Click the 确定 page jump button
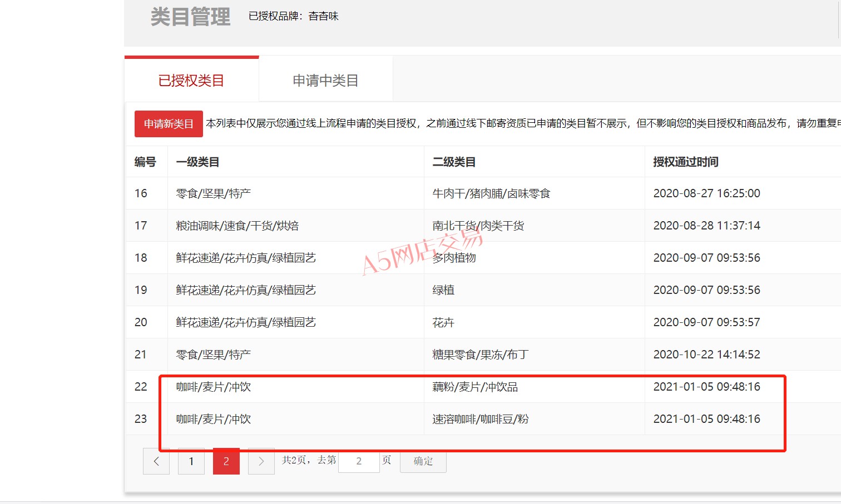 423,461
